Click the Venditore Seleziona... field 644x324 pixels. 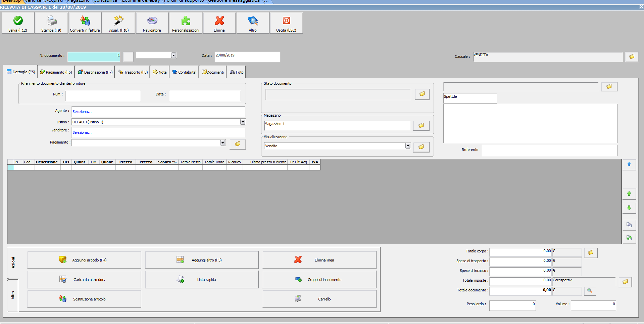coord(159,132)
